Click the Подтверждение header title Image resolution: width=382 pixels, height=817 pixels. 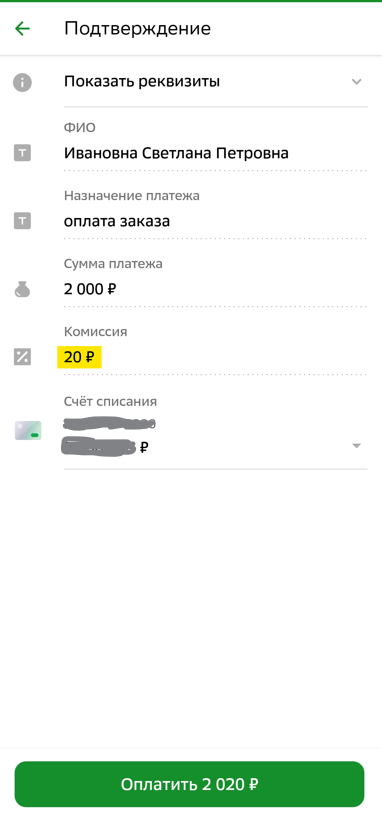click(x=138, y=28)
